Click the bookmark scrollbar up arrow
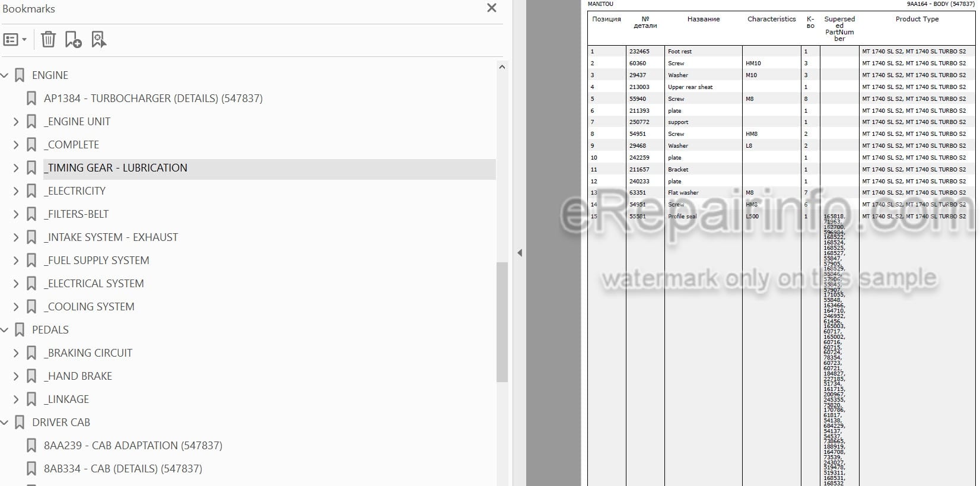The image size is (980, 486). click(502, 67)
